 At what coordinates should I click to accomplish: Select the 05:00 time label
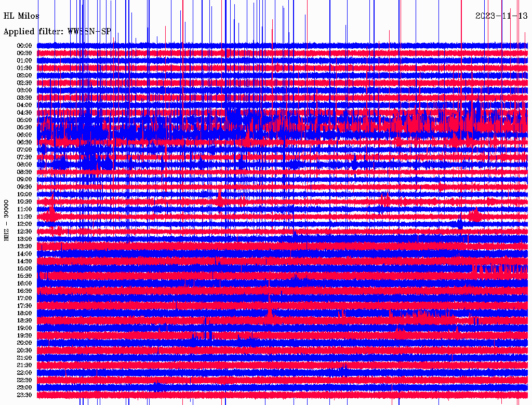tap(24, 120)
